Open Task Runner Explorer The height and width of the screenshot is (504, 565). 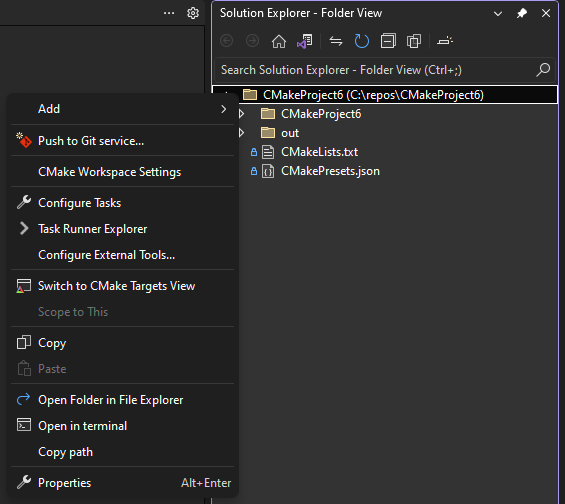(123, 229)
